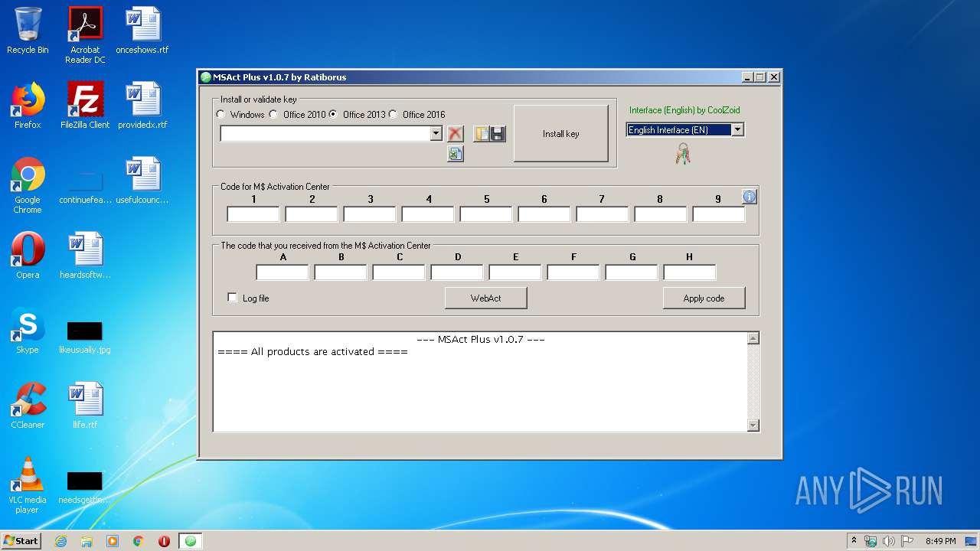This screenshot has width=980, height=551.
Task: Select the Office 2016 radio button
Action: pyautogui.click(x=393, y=115)
